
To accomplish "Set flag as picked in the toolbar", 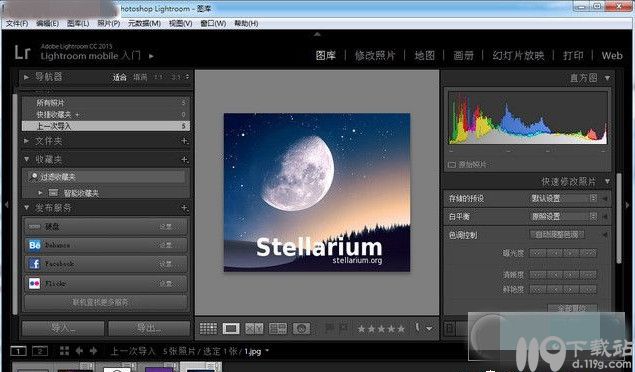I will coord(330,328).
